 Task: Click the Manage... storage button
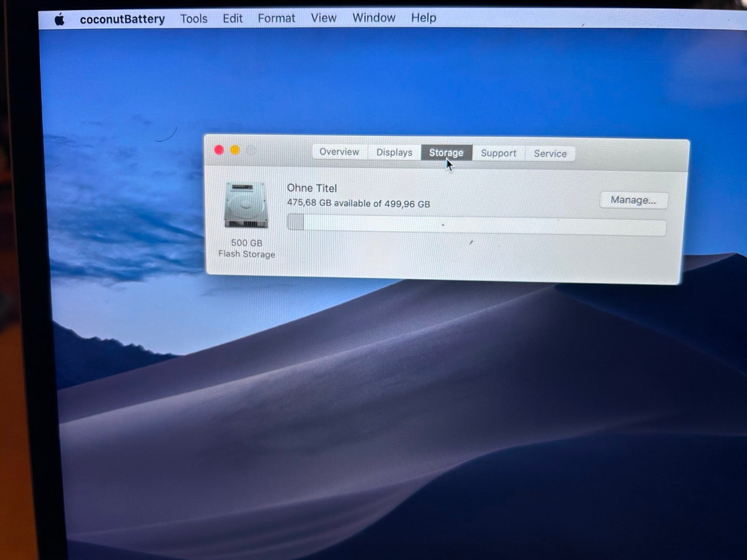pyautogui.click(x=633, y=200)
